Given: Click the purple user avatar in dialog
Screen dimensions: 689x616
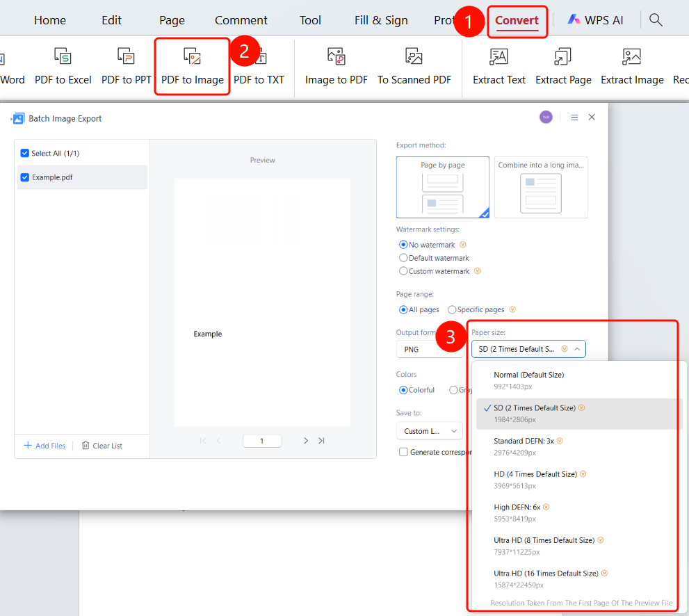Looking at the screenshot, I should pos(546,117).
